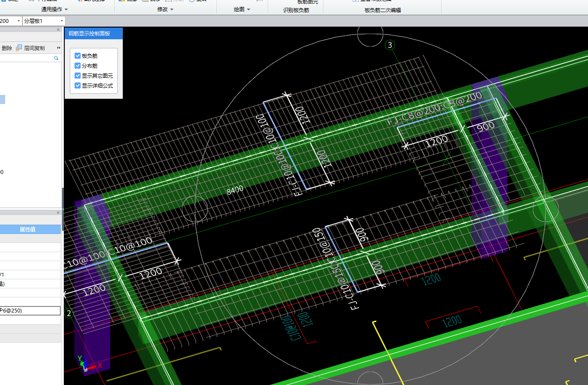Open the 分层板1 combo box
Screen dimensions: 588x385
tap(44, 21)
